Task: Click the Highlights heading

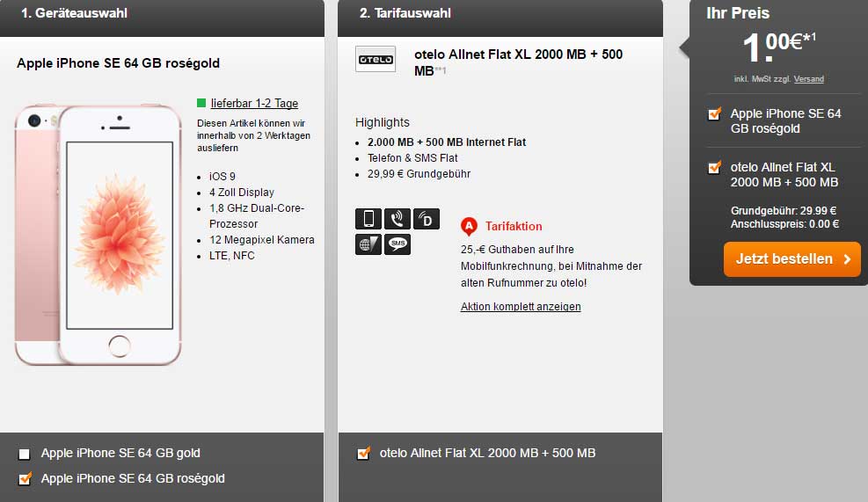Action: click(x=383, y=122)
